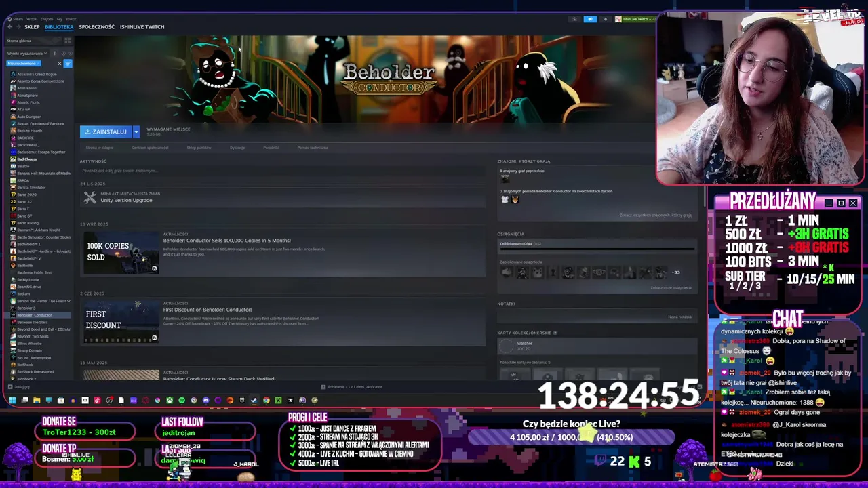The image size is (868, 488).
Task: Expand the Wyniki wyszukiwania dropdown
Action: coord(26,53)
